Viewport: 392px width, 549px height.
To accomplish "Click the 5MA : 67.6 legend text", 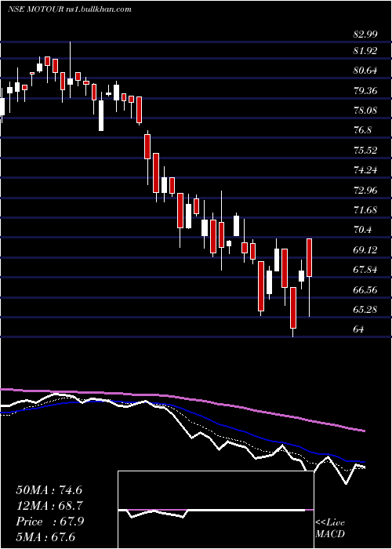I will (45, 537).
